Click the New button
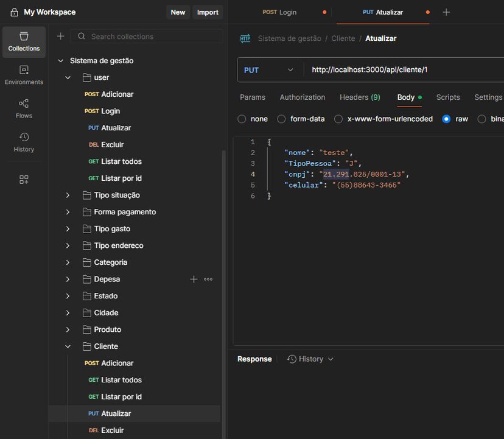 coord(178,12)
